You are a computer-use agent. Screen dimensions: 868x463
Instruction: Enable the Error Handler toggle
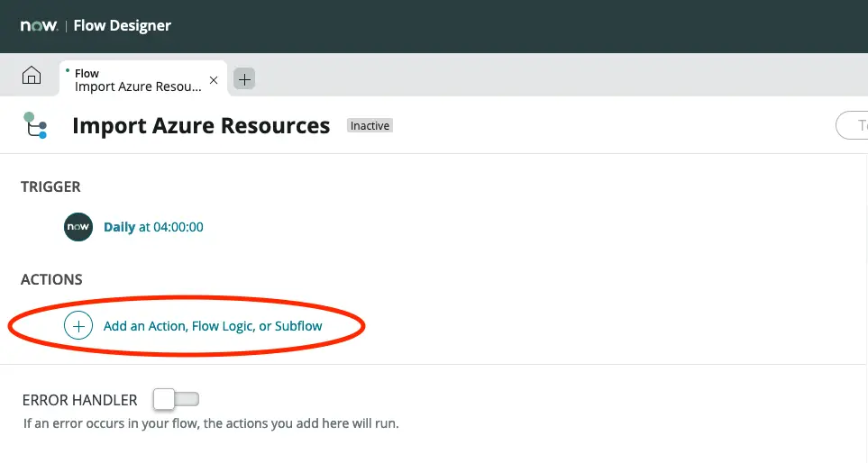[x=176, y=398]
